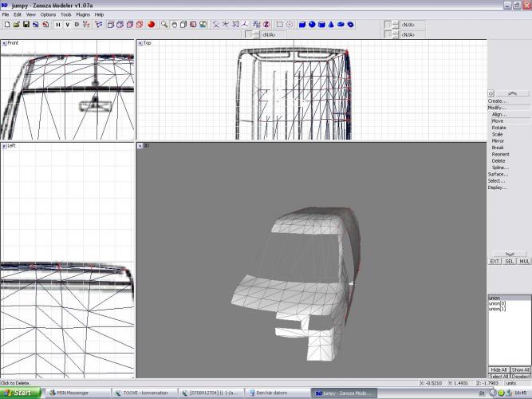The width and height of the screenshot is (532, 399).
Task: Expand the Display... command group
Action: 497,188
